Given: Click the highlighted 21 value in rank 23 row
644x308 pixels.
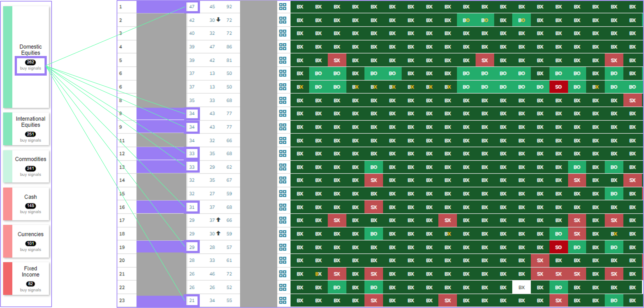Looking at the screenshot, I should click(x=192, y=300).
